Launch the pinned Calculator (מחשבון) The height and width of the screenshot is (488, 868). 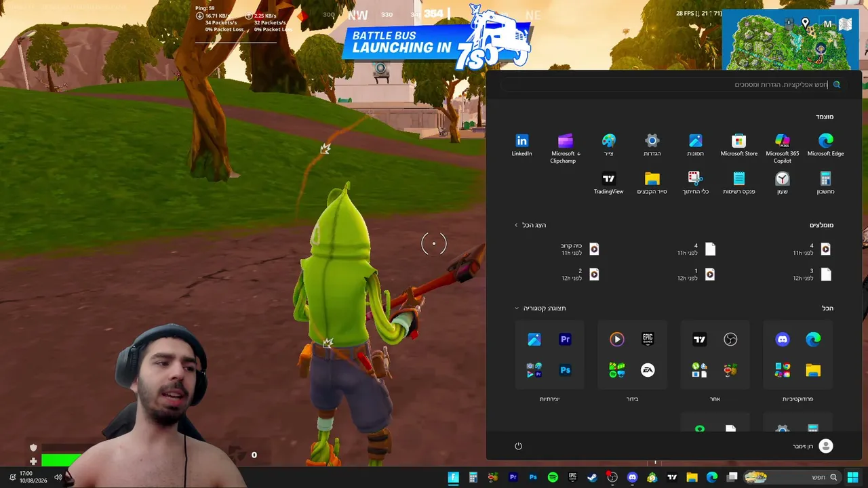(x=825, y=183)
